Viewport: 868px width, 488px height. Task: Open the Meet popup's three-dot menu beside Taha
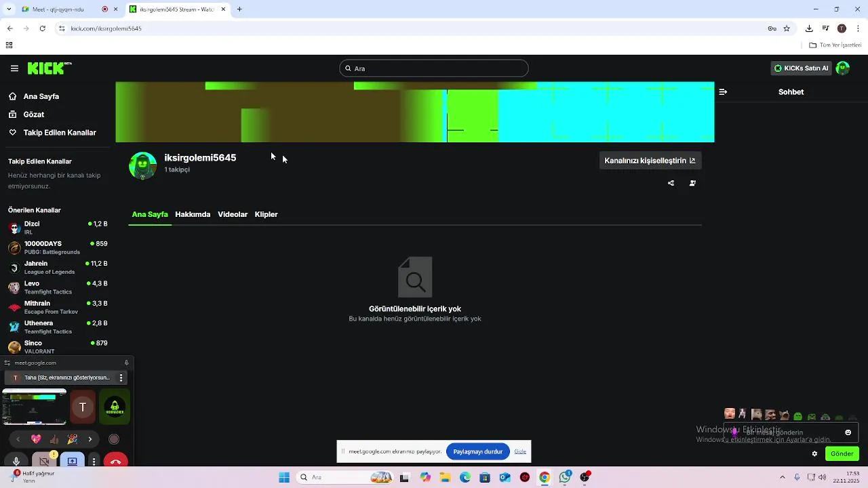121,378
